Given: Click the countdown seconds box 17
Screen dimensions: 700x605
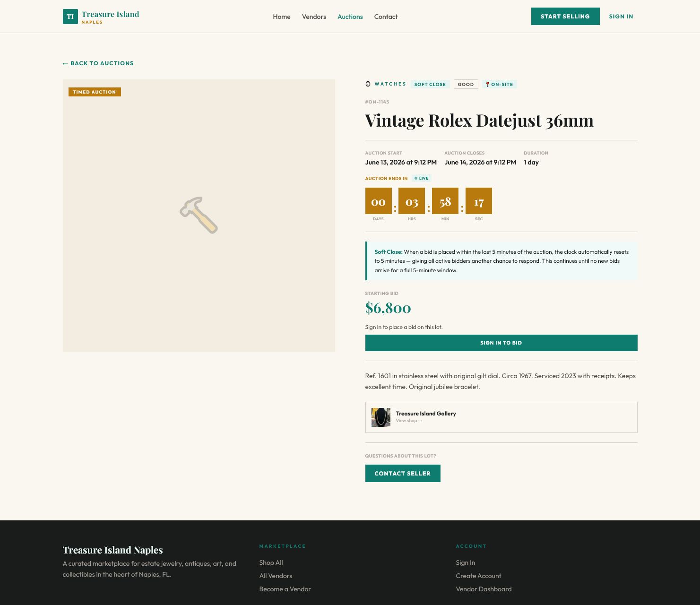Looking at the screenshot, I should tap(479, 201).
